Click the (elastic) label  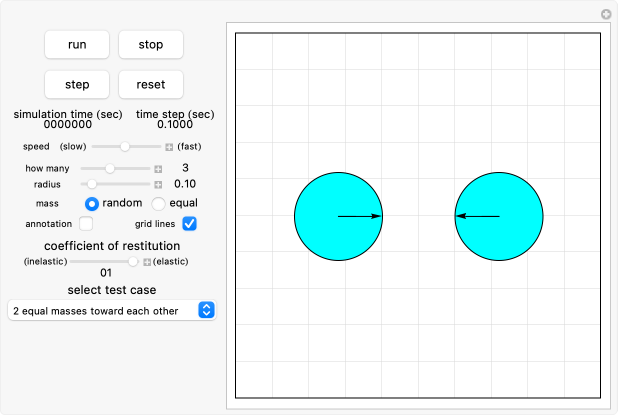click(171, 261)
